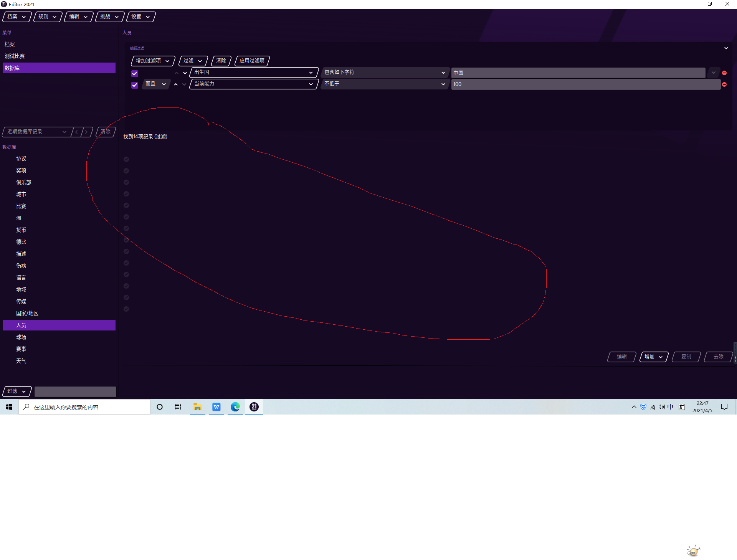
Task: Open the 规则 menu
Action: [x=48, y=17]
